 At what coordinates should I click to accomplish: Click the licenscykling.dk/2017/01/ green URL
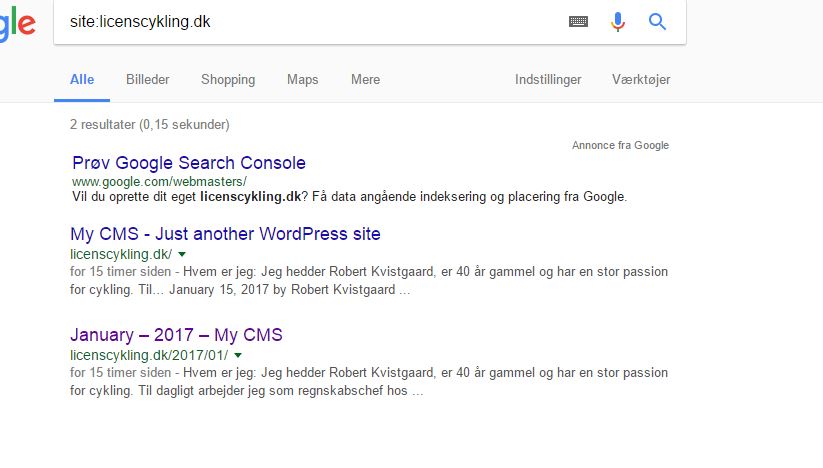149,355
